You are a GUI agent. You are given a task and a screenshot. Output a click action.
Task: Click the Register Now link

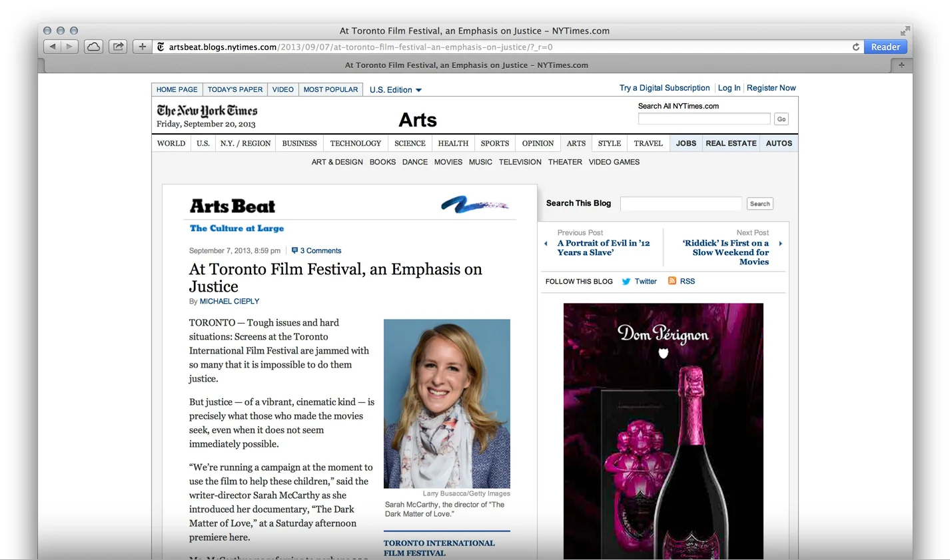(771, 88)
